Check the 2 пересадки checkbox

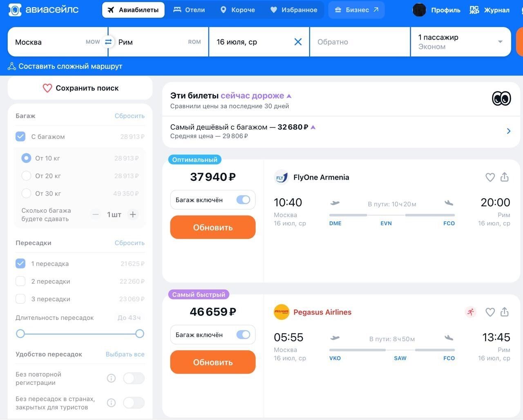pyautogui.click(x=20, y=281)
